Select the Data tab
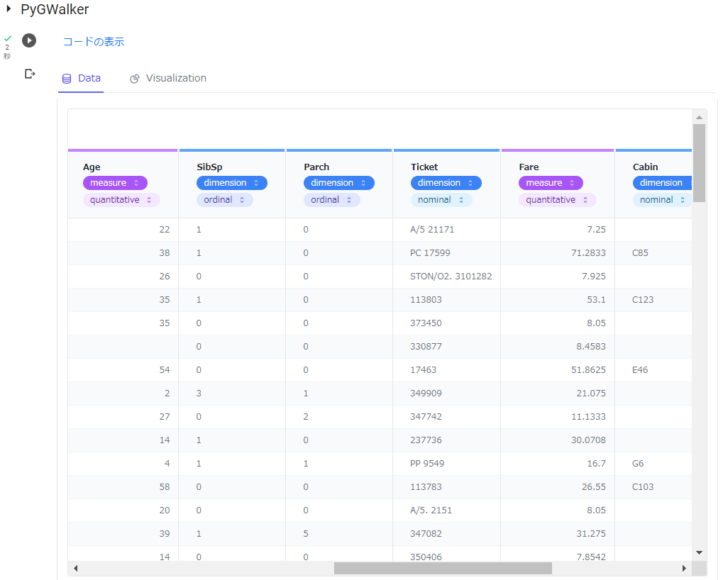Viewport: 728px width, 580px height. [x=81, y=78]
